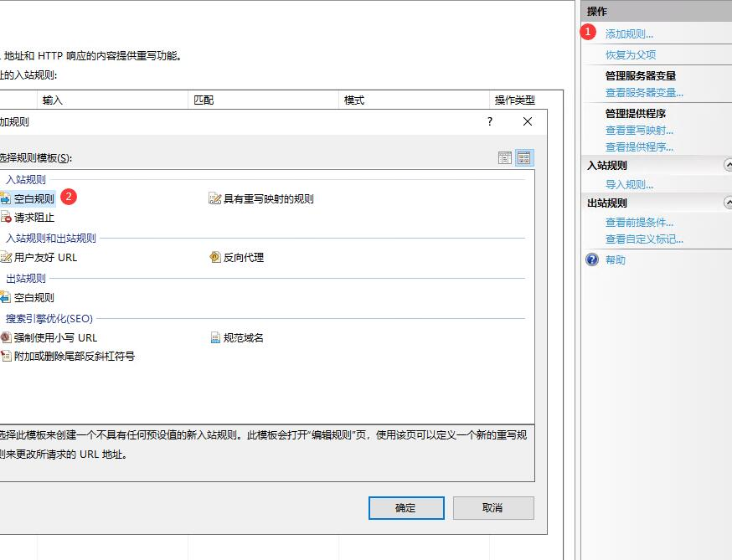The width and height of the screenshot is (732, 560).
Task: Open 查看前提条件 link
Action: click(x=639, y=223)
